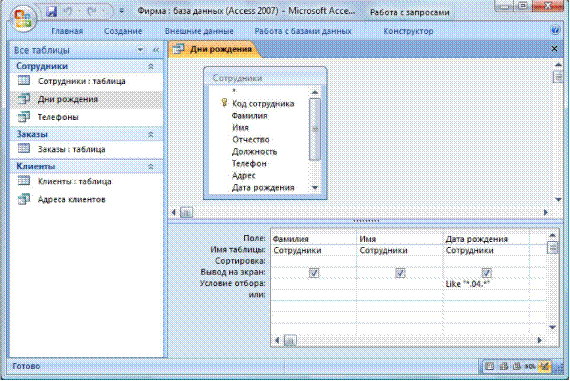
Task: Collapse the Заказы group in navigation pane
Action: [150, 135]
